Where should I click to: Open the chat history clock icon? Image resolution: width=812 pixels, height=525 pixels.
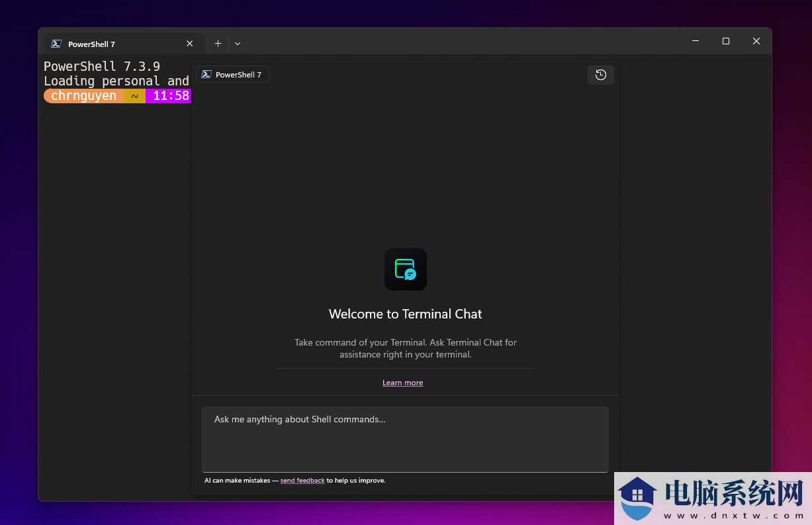click(600, 75)
